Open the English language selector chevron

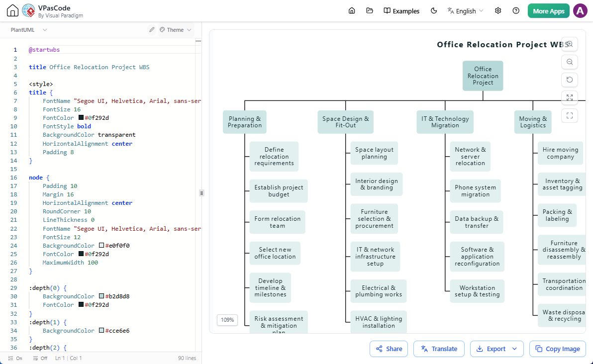coord(481,10)
